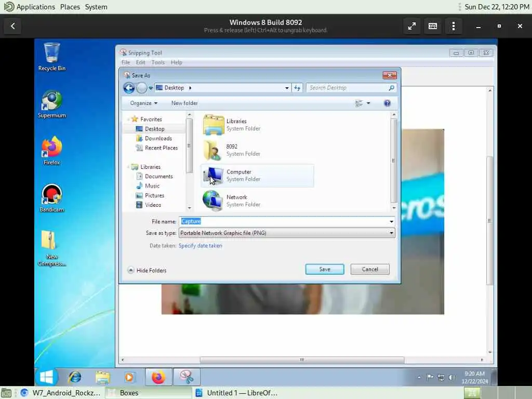The width and height of the screenshot is (532, 399).
Task: Click the New folder button
Action: click(184, 103)
